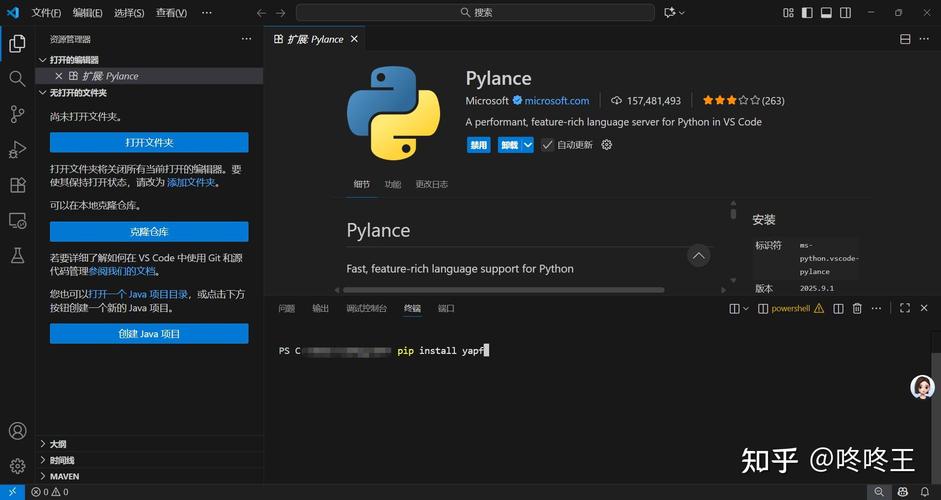This screenshot has height=500, width=941.
Task: Switch to the 细节 details tab
Action: click(362, 184)
